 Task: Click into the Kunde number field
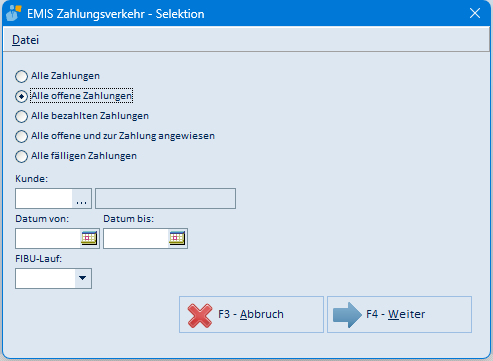(x=44, y=199)
